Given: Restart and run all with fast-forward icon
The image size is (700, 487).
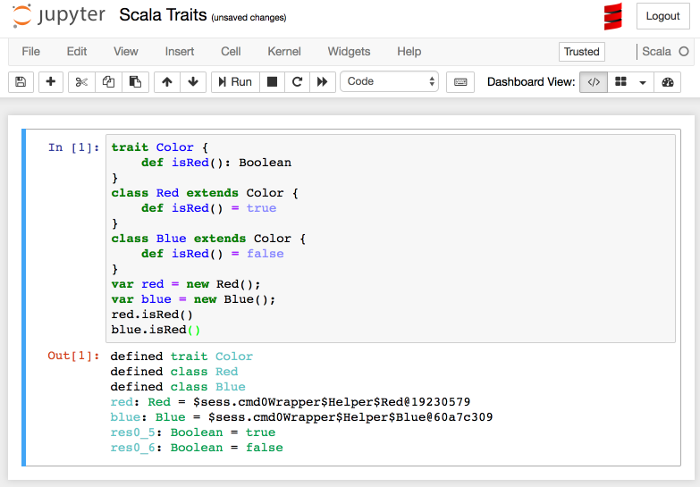Looking at the screenshot, I should point(322,82).
